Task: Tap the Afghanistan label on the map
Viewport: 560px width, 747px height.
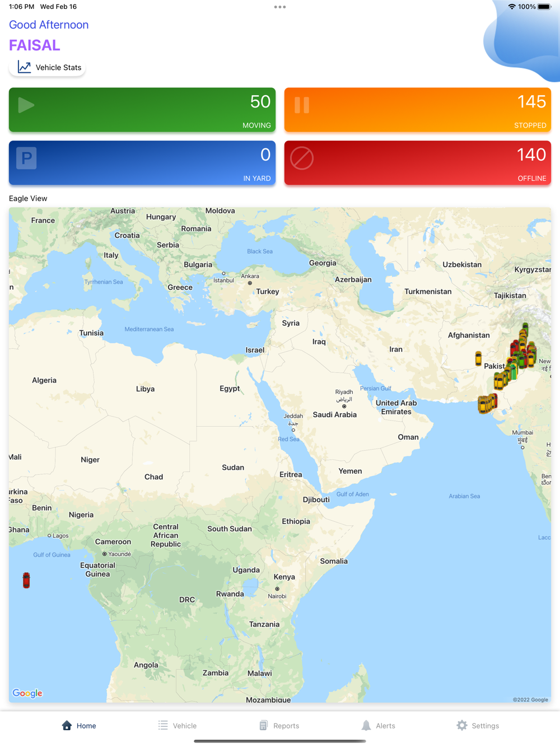Action: [x=469, y=335]
